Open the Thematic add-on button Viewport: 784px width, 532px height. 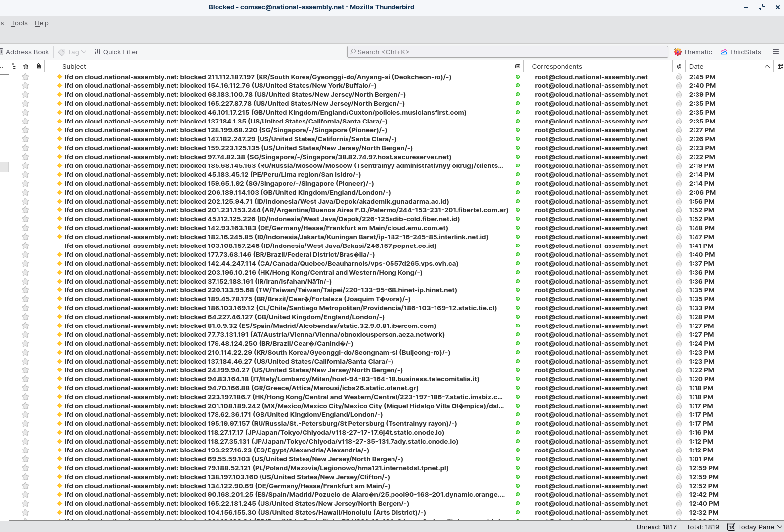(x=693, y=52)
